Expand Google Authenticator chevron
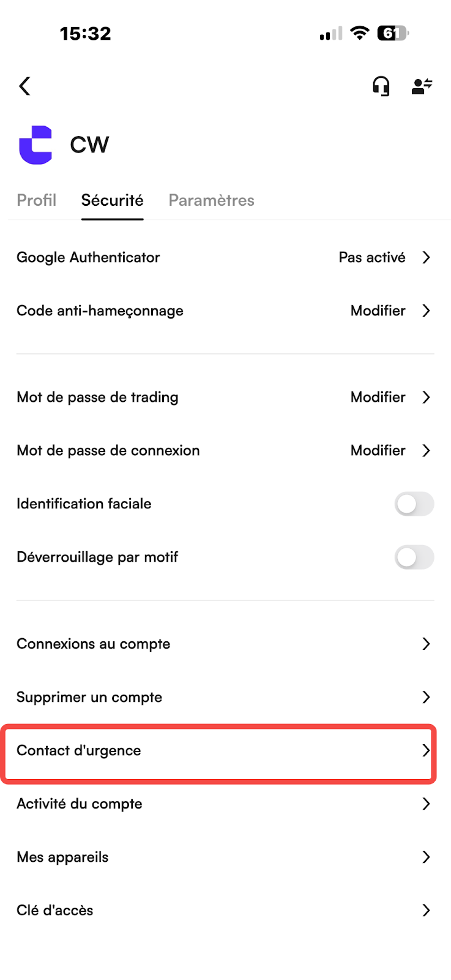 (427, 258)
